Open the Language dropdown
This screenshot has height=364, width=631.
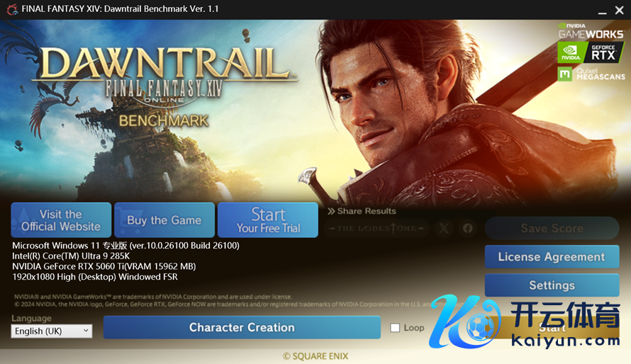pyautogui.click(x=52, y=331)
